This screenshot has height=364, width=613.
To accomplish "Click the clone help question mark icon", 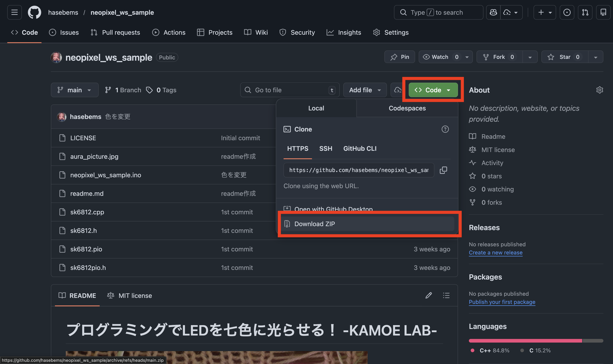I will (x=445, y=129).
